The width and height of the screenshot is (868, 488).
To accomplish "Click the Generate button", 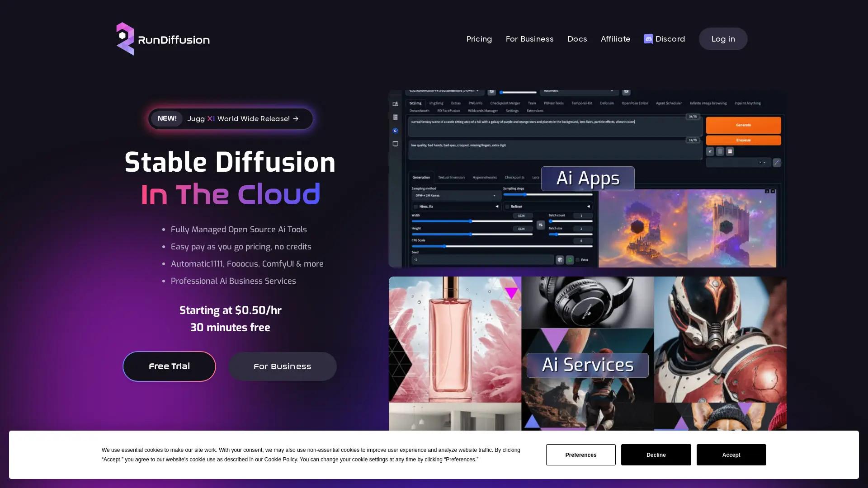I will [x=743, y=125].
